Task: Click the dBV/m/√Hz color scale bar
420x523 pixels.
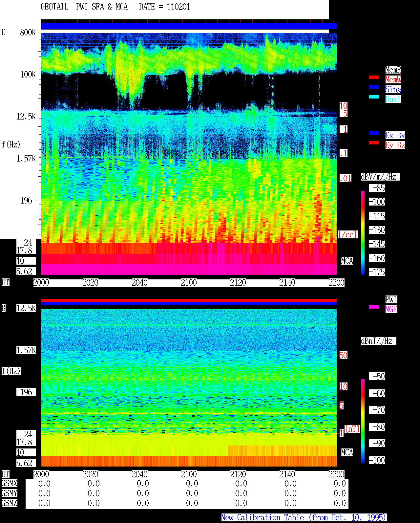Action: tap(363, 232)
